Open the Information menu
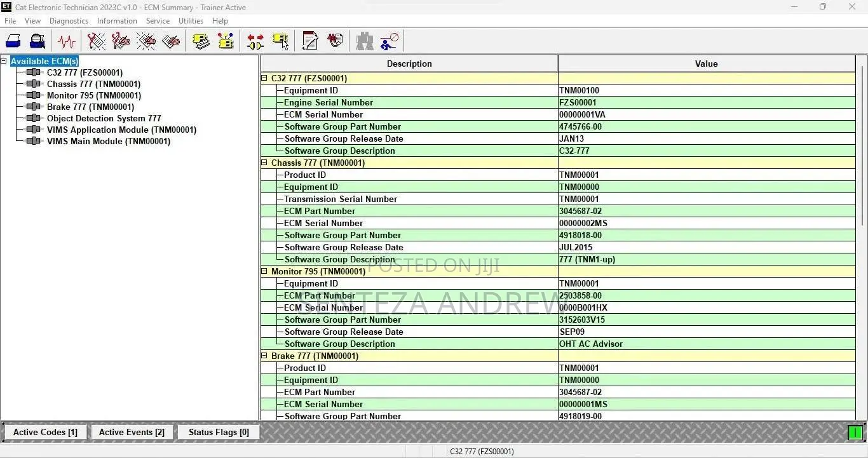 [x=117, y=21]
